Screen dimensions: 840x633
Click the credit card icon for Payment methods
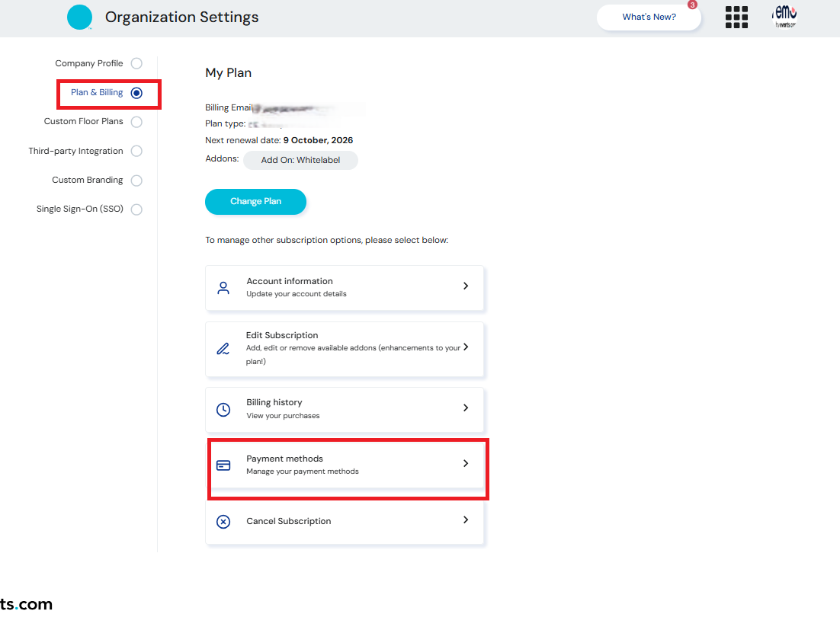pyautogui.click(x=223, y=465)
